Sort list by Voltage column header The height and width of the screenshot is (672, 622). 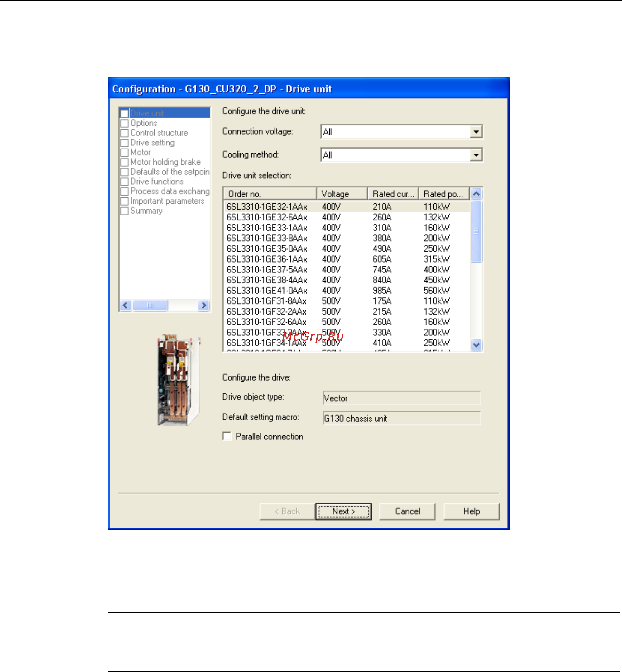(x=342, y=194)
